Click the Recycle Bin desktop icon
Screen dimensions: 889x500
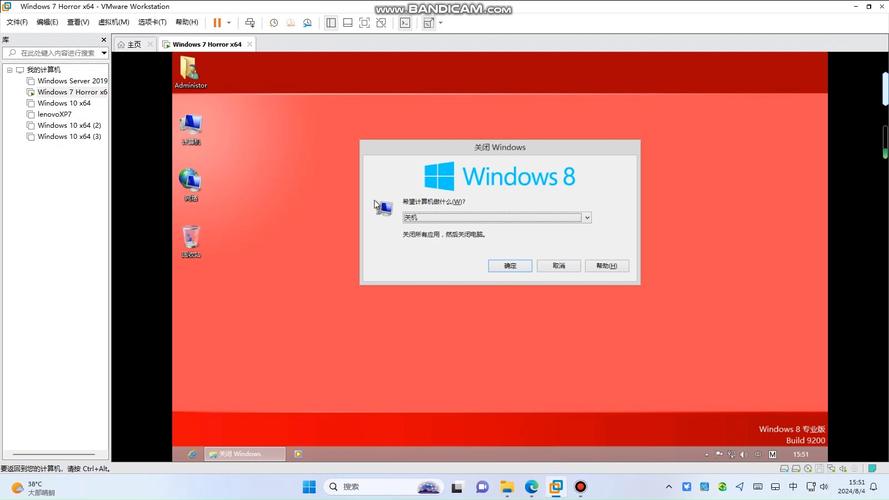tap(190, 242)
